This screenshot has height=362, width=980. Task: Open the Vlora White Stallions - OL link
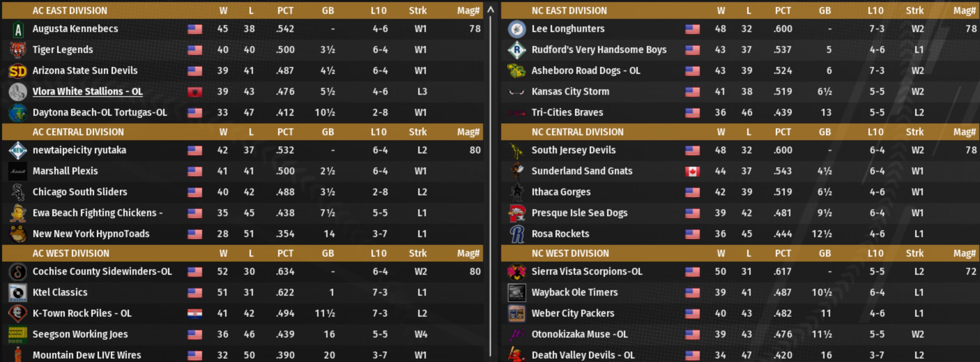tap(88, 91)
